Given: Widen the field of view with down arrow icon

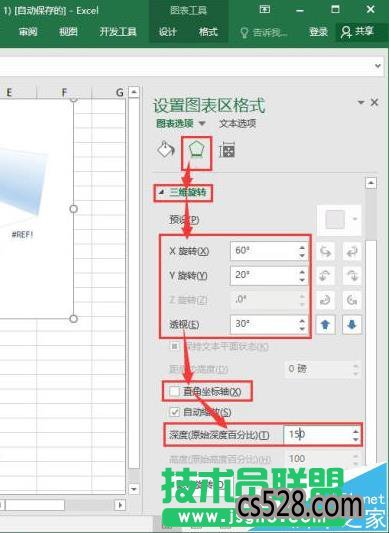Looking at the screenshot, I should (x=352, y=325).
